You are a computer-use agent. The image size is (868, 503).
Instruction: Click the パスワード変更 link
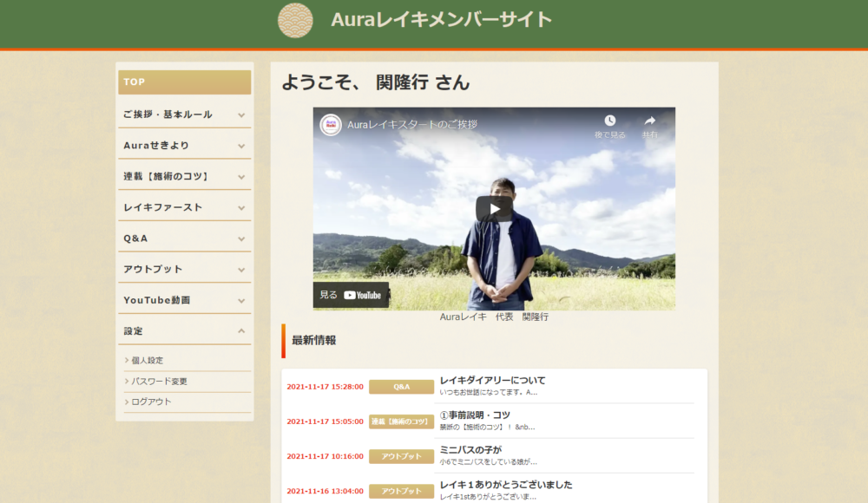159,382
